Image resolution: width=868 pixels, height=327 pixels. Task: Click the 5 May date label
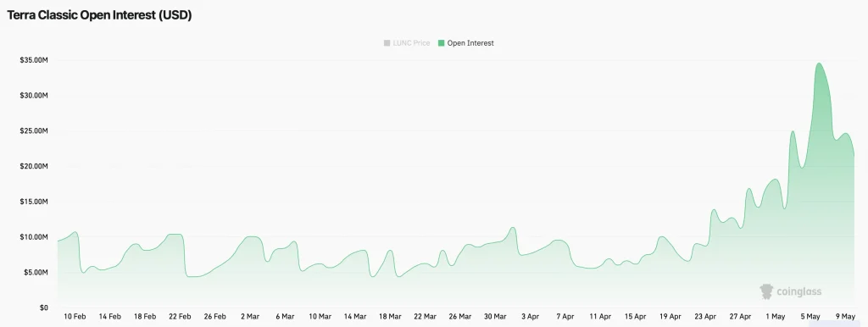click(x=810, y=317)
